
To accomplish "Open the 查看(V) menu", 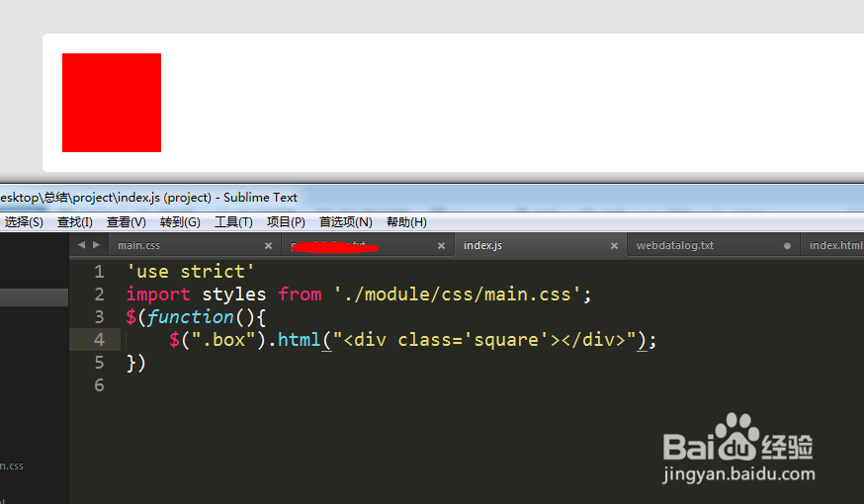I will (x=127, y=222).
